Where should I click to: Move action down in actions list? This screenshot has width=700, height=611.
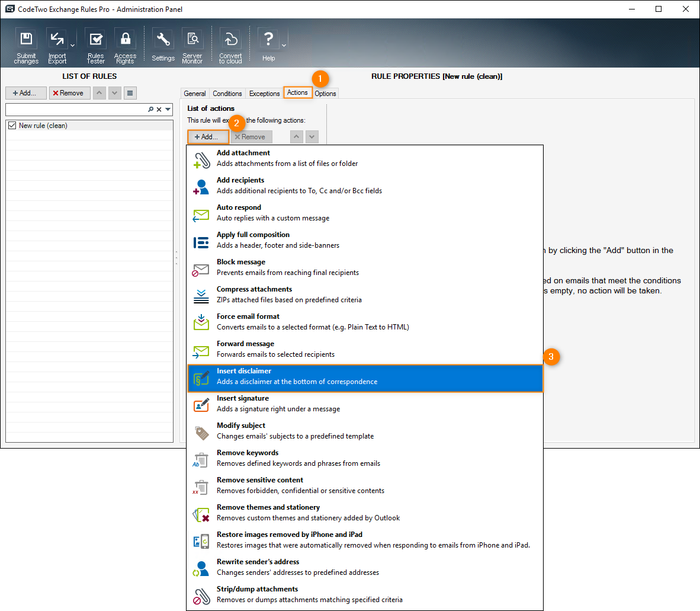point(312,137)
